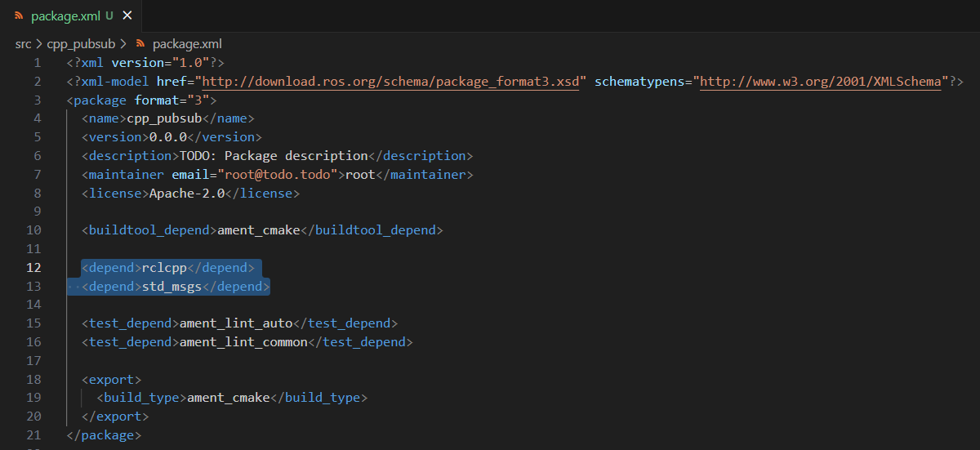
Task: Click 'ament_lint_auto' test dependency
Action: point(235,323)
